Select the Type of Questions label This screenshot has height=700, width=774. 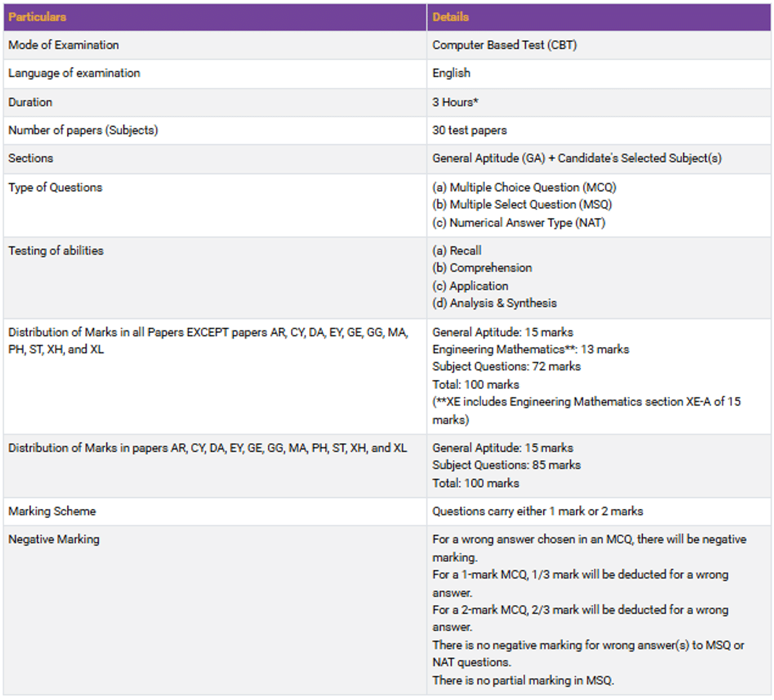(x=55, y=188)
